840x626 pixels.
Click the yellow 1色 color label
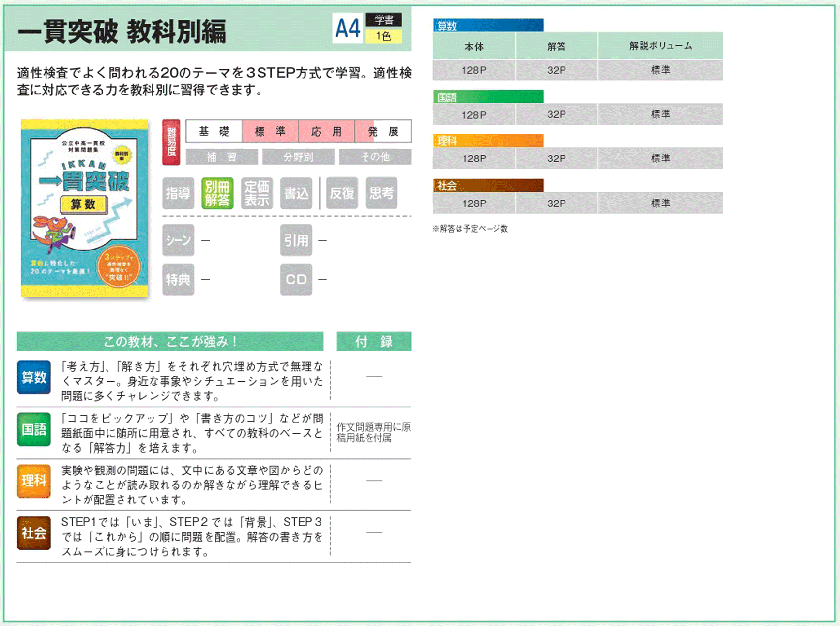coord(383,36)
